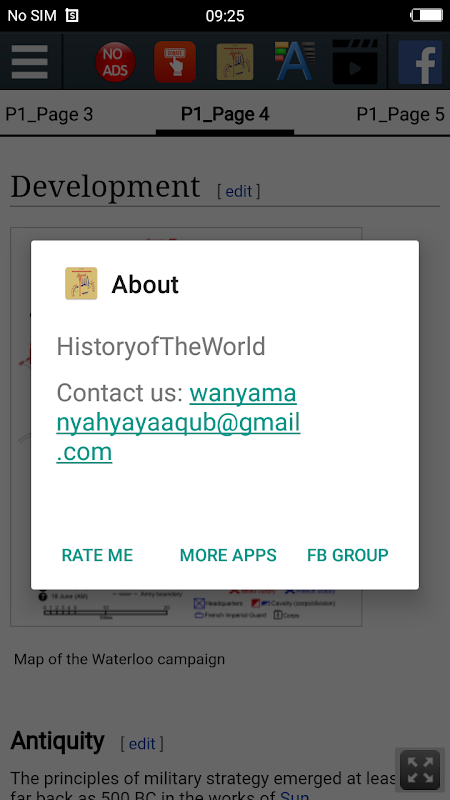The image size is (450, 800).
Task: Switch to the P1_Page 3 tab
Action: [49, 114]
